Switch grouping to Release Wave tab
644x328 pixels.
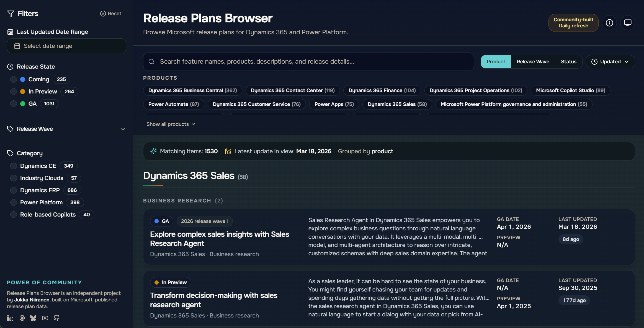(533, 62)
